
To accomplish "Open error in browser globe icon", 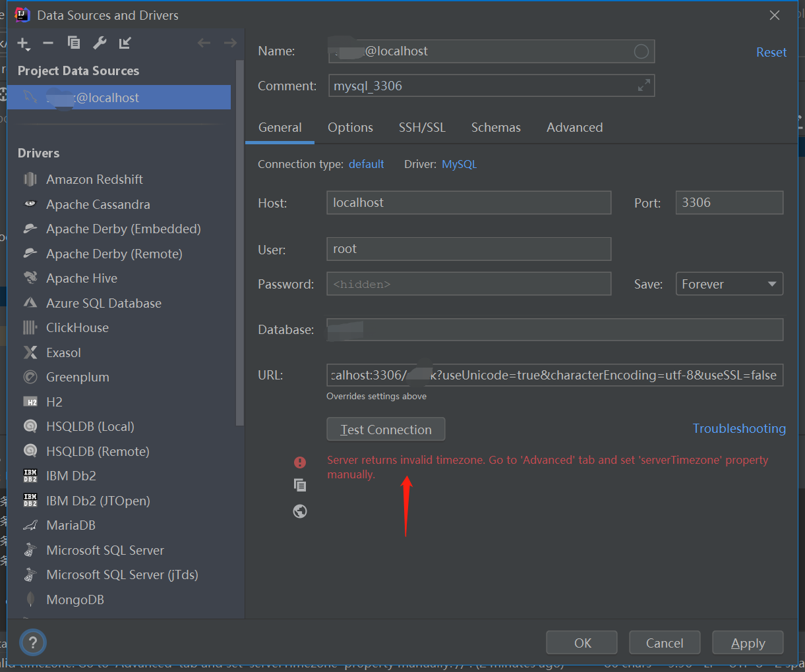I will [x=300, y=511].
